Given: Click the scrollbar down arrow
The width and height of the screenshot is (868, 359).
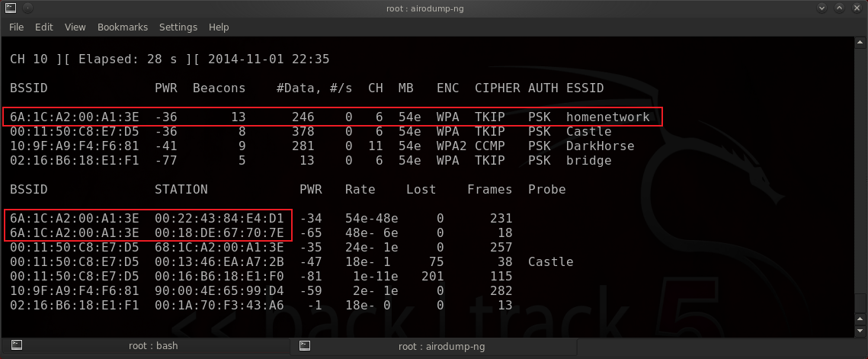Looking at the screenshot, I should coord(859,331).
